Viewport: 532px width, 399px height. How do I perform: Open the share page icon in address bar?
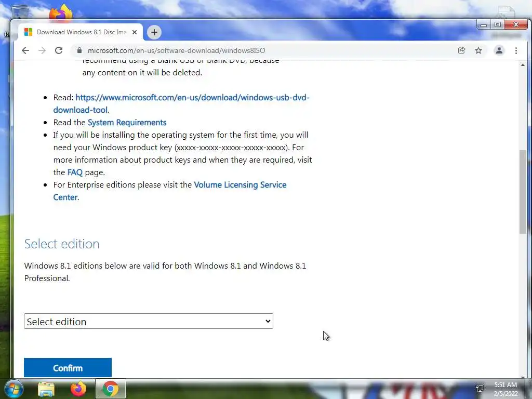click(461, 50)
